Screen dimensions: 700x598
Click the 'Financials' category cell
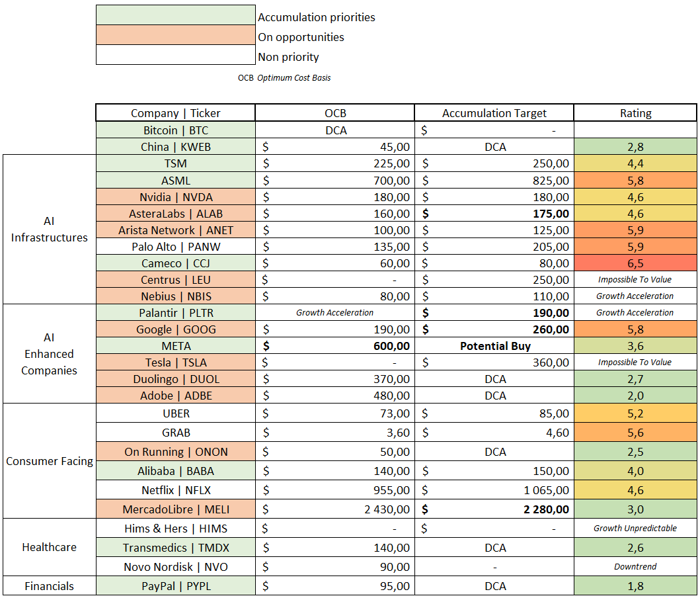pos(49,585)
